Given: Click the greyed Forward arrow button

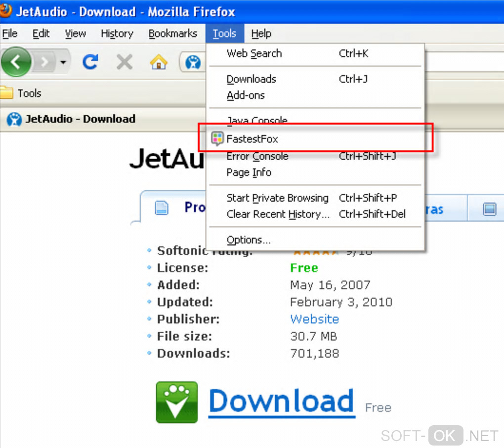Looking at the screenshot, I should [44, 62].
